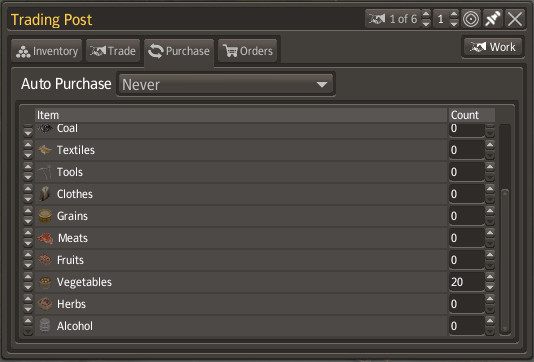The height and width of the screenshot is (362, 534).
Task: Click the Grains count input field
Action: [467, 216]
